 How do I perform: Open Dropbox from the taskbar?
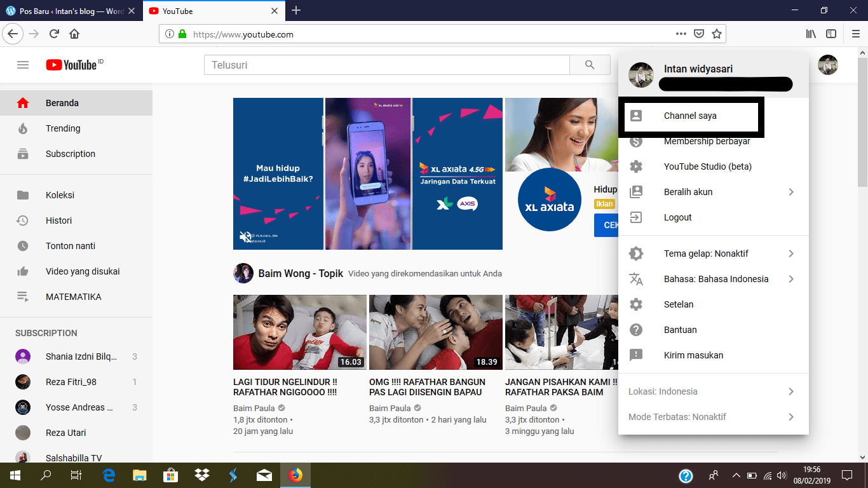point(202,475)
